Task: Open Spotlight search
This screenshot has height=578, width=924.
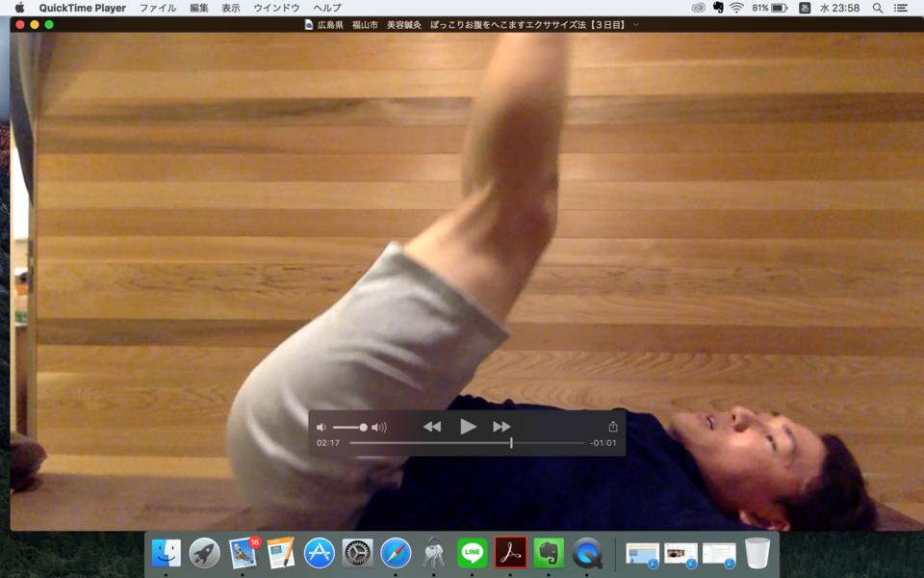Action: [878, 8]
